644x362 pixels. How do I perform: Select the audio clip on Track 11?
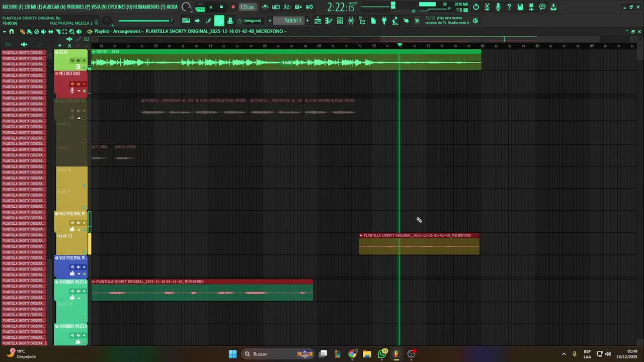pos(419,244)
